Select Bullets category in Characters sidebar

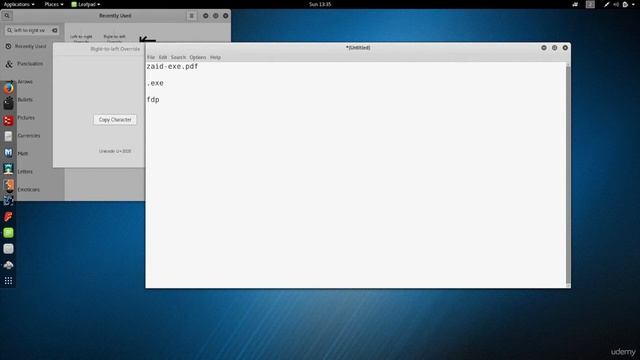pyautogui.click(x=25, y=100)
